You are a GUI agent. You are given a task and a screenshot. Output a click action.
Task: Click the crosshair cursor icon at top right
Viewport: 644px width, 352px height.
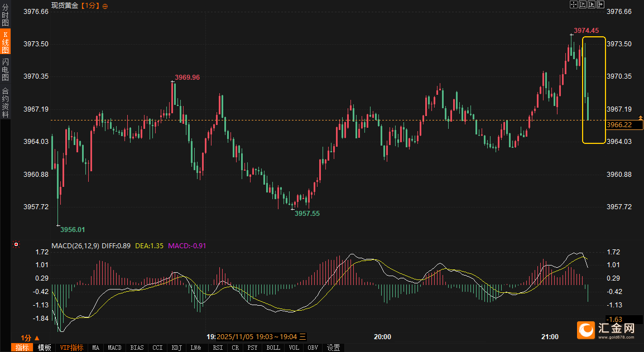click(573, 4)
